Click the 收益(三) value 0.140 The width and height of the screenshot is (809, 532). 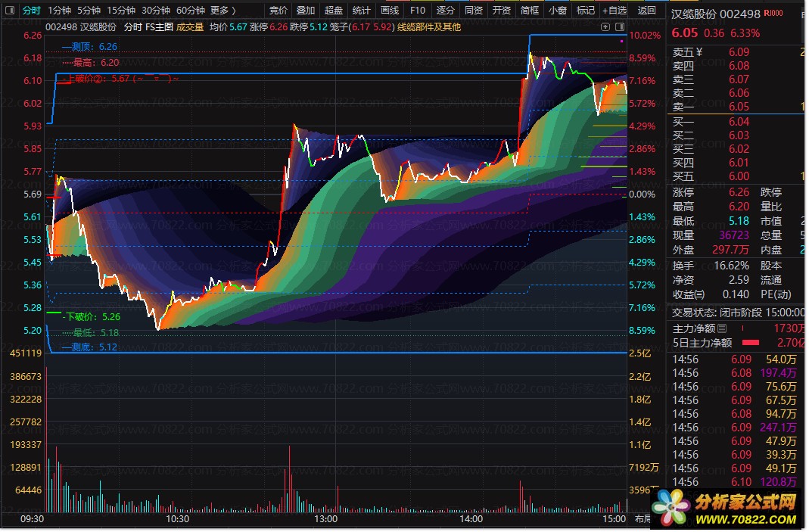tap(736, 294)
